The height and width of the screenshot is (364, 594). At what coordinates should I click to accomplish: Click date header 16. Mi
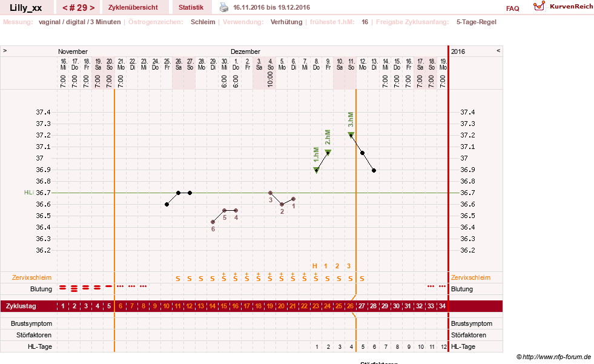tap(63, 64)
